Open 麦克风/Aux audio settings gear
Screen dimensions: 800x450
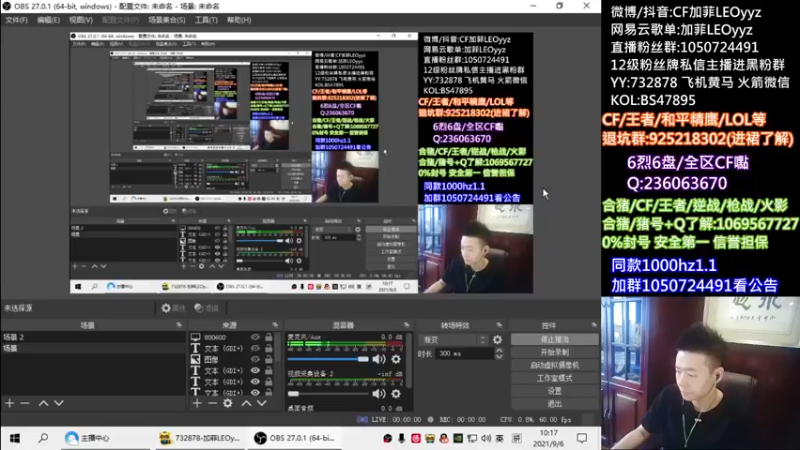pos(396,359)
